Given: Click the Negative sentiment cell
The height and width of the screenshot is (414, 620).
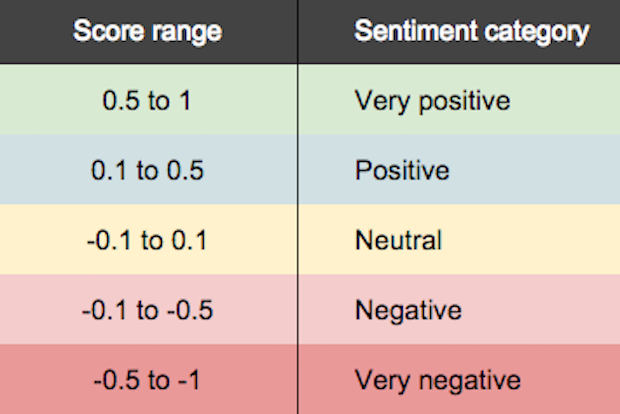Looking at the screenshot, I should tap(408, 311).
